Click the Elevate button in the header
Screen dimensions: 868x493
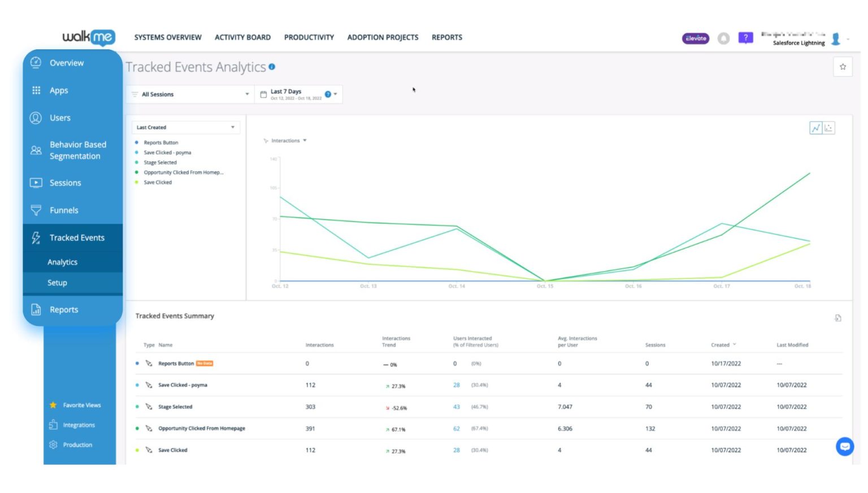695,38
